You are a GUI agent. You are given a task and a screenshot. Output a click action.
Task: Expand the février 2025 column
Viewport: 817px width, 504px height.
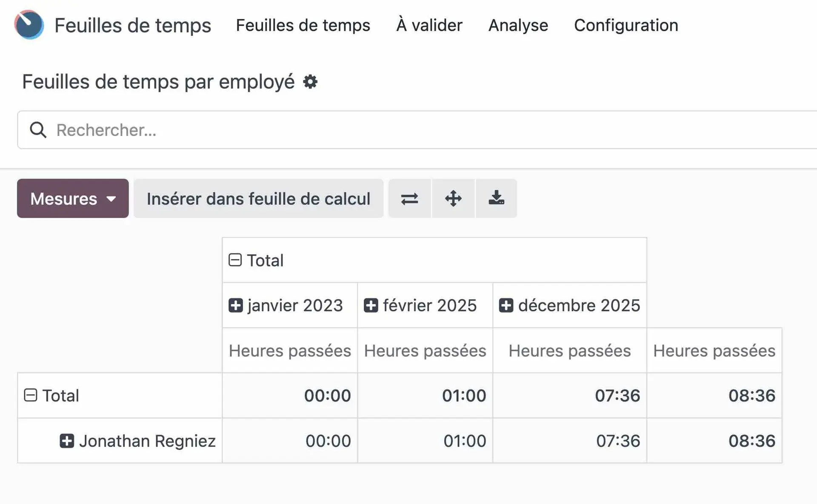371,305
